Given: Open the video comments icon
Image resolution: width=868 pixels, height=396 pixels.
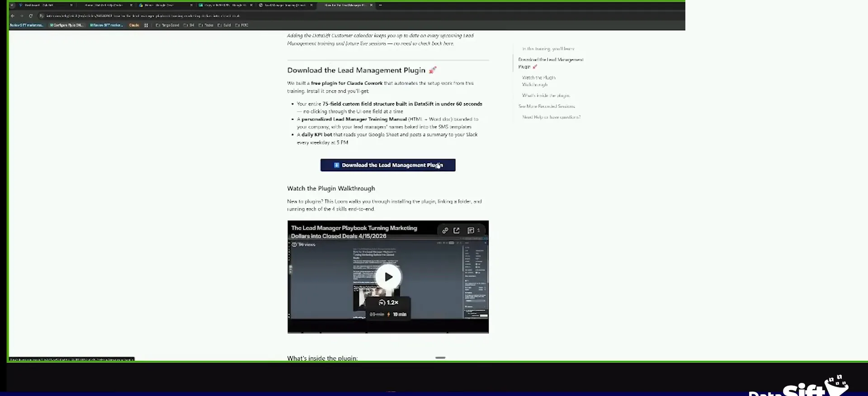Looking at the screenshot, I should coord(471,231).
